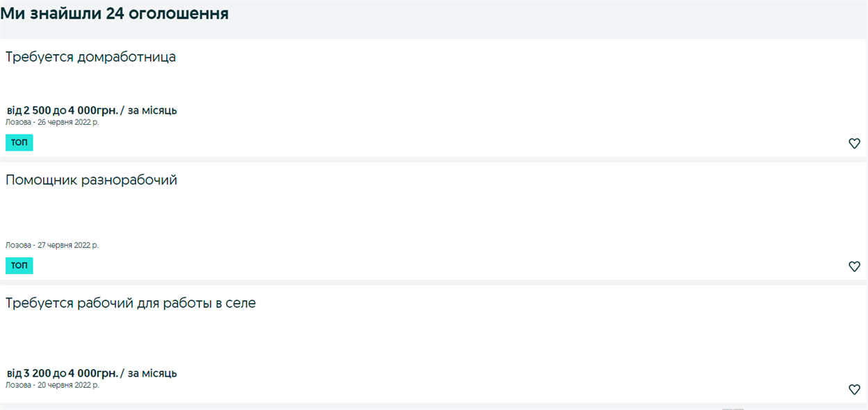Save the рабочий для работы в селе ad

coord(854,390)
